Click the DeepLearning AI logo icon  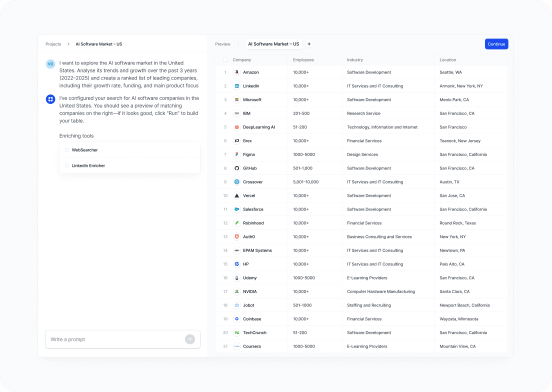pyautogui.click(x=237, y=127)
